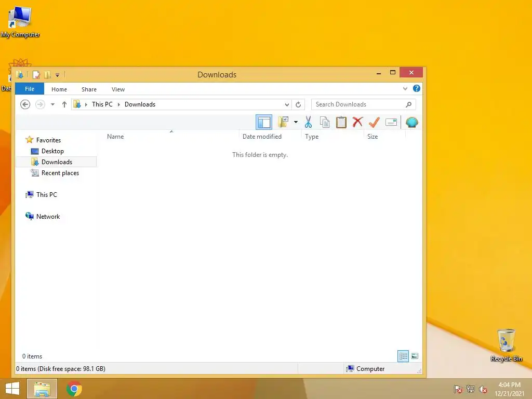Click the Copy icon in toolbar
532x399 pixels.
(325, 122)
